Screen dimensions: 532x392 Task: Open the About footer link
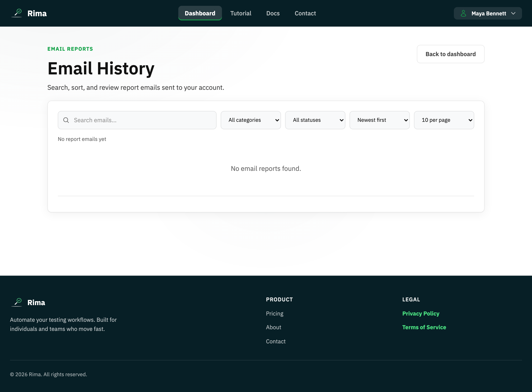click(273, 327)
